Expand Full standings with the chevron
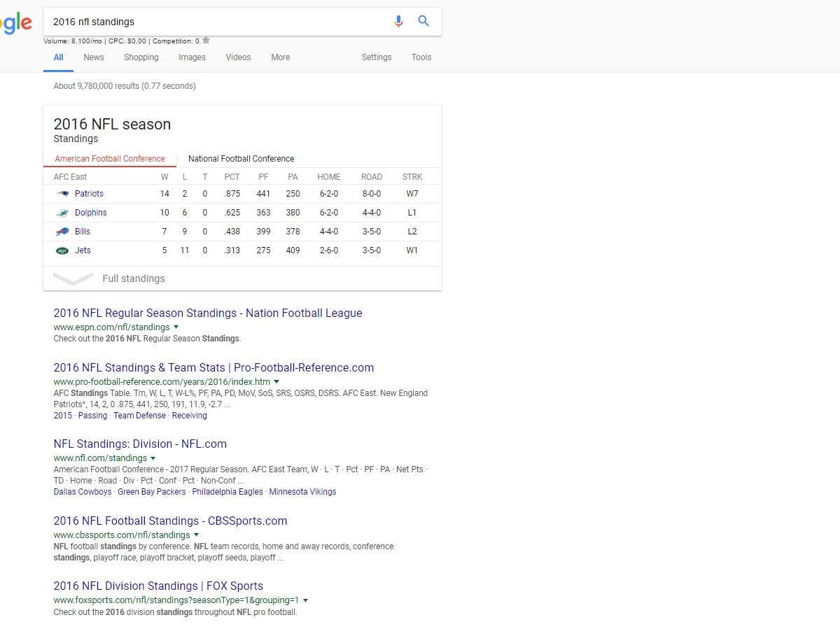 point(73,278)
